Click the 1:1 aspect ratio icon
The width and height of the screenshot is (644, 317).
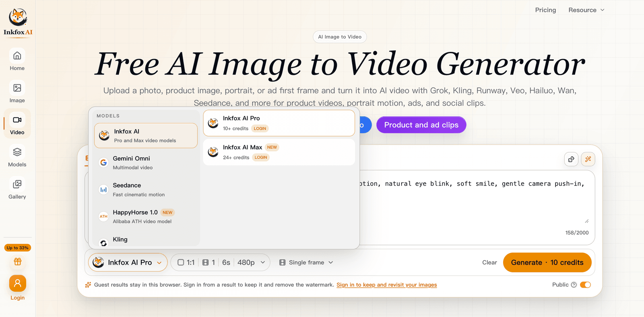click(x=181, y=262)
